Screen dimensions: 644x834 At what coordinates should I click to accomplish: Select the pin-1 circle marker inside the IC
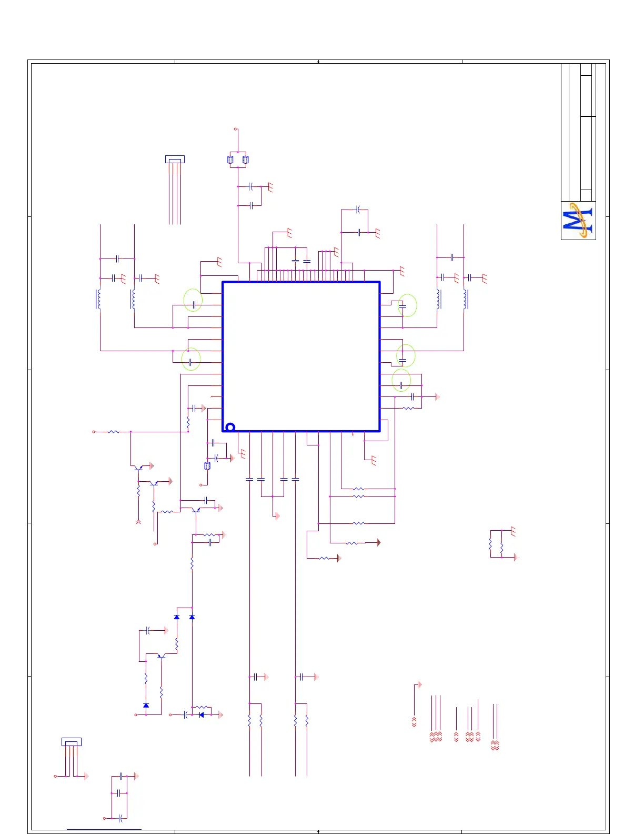(x=230, y=427)
